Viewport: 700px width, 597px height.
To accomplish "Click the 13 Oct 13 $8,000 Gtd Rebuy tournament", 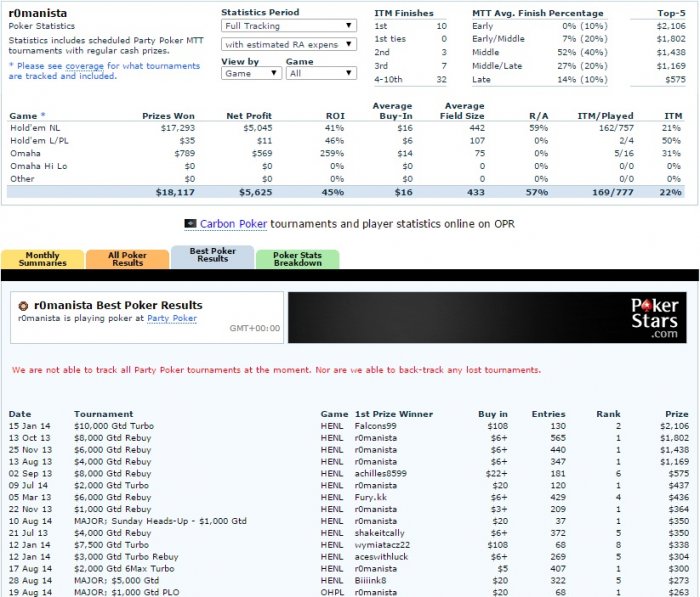I will point(112,438).
